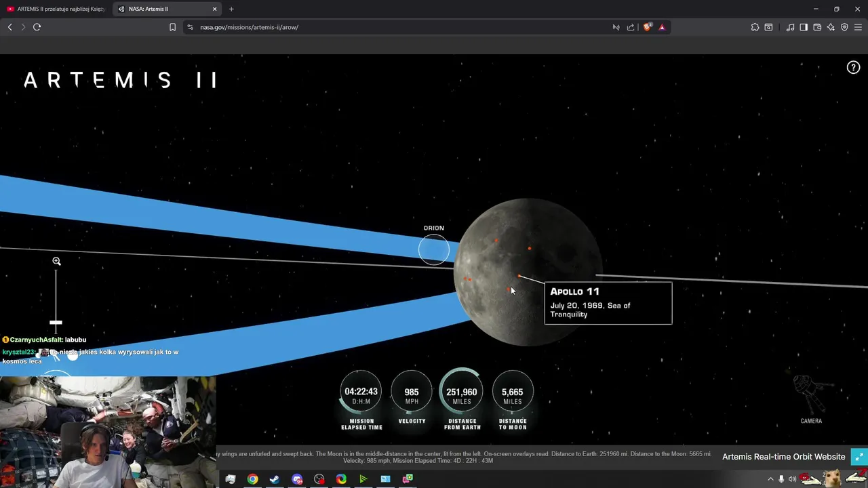This screenshot has width=868, height=488.
Task: Click CzarnyuchAsfalt chat message
Action: tap(44, 340)
